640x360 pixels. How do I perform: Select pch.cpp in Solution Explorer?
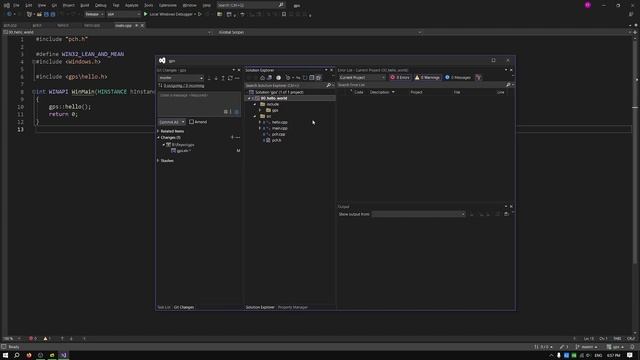click(x=278, y=134)
